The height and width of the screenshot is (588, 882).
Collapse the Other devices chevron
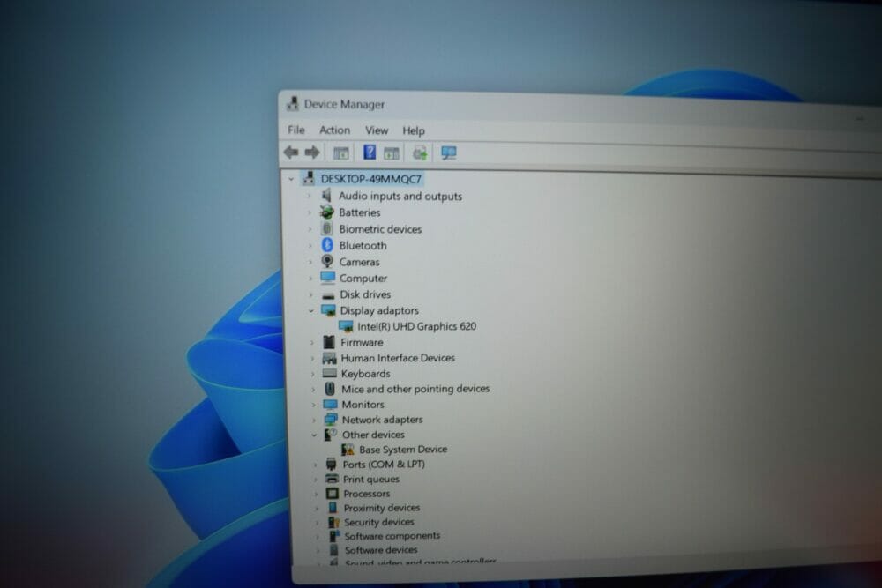(x=314, y=435)
